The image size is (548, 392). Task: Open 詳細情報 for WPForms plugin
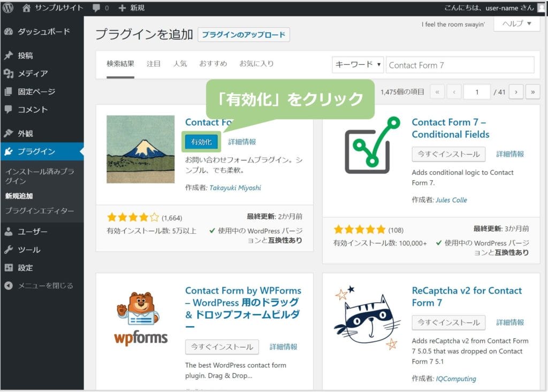284,347
